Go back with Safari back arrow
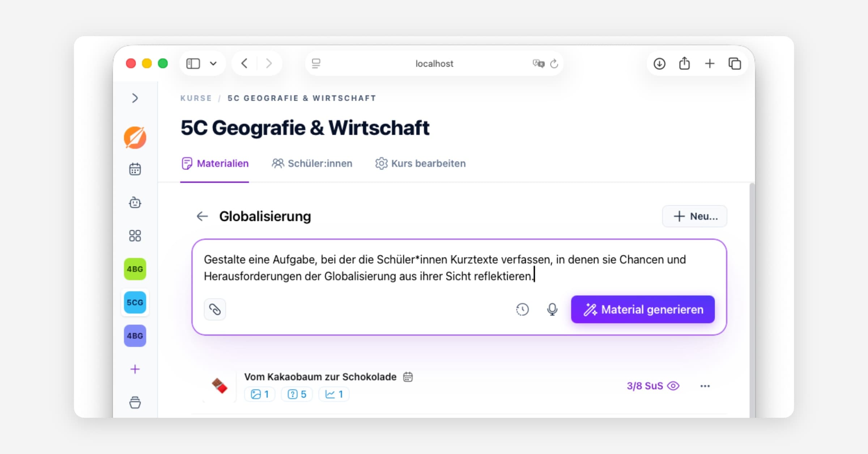This screenshot has height=454, width=868. pos(244,64)
